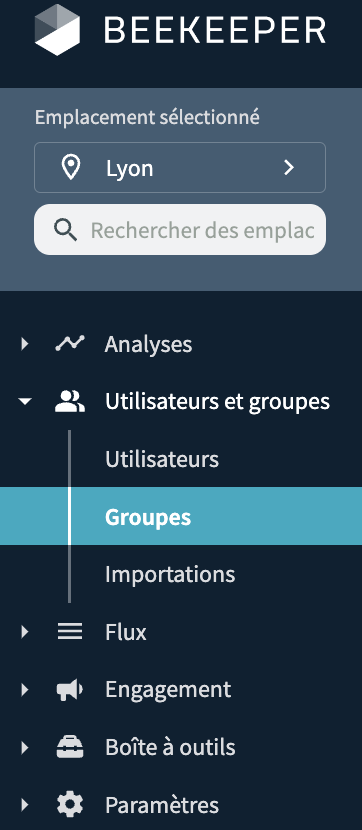Image resolution: width=362 pixels, height=830 pixels.
Task: Click the Utilisateurs et groupes people icon
Action: click(70, 402)
